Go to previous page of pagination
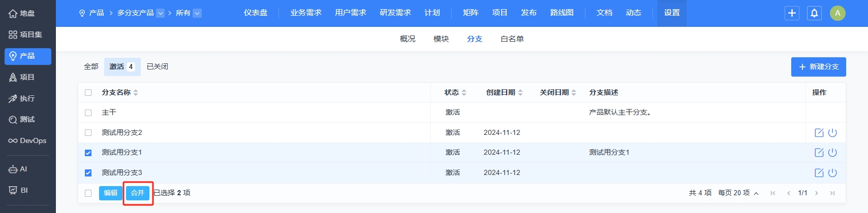The height and width of the screenshot is (213, 868). point(789,193)
